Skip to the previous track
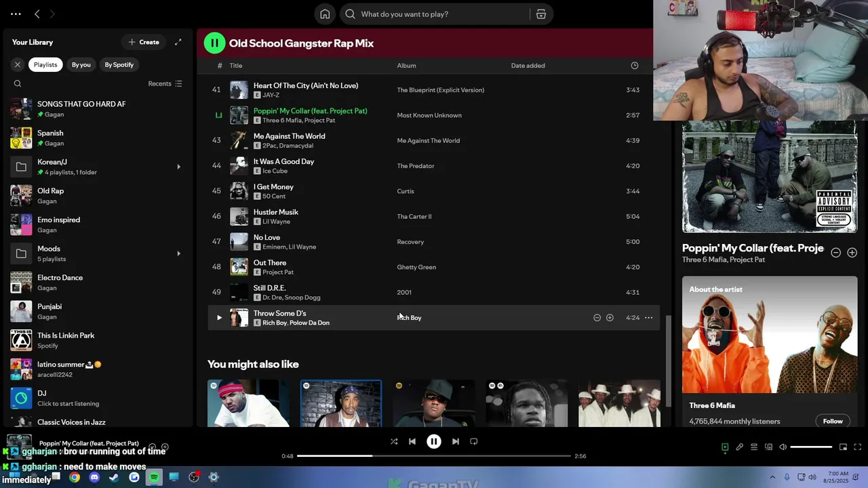 coord(412,441)
